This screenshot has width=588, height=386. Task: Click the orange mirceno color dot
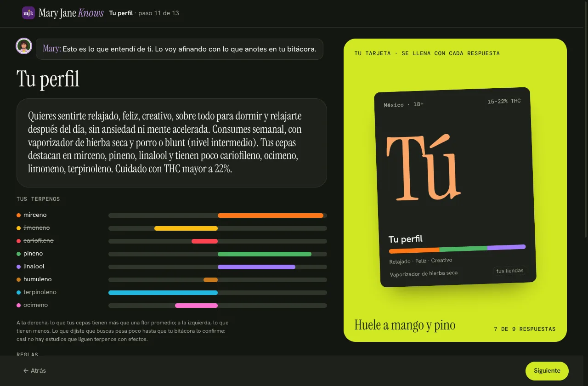click(19, 215)
